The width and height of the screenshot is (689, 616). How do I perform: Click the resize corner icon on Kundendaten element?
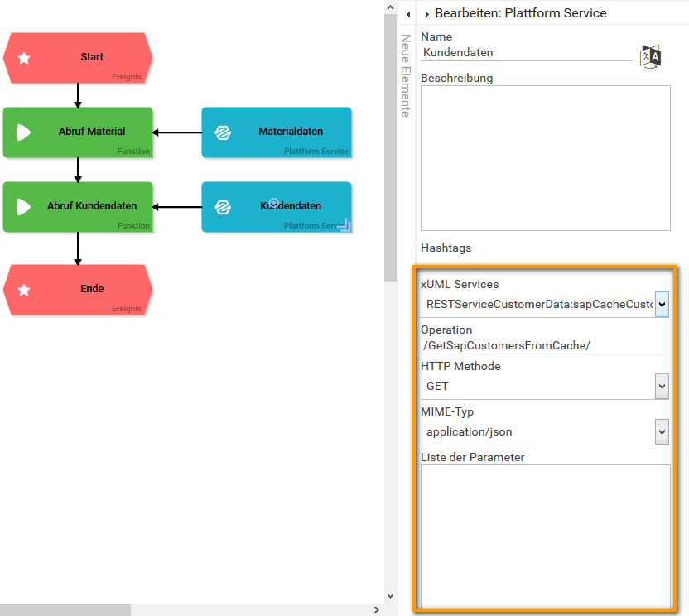coord(348,225)
